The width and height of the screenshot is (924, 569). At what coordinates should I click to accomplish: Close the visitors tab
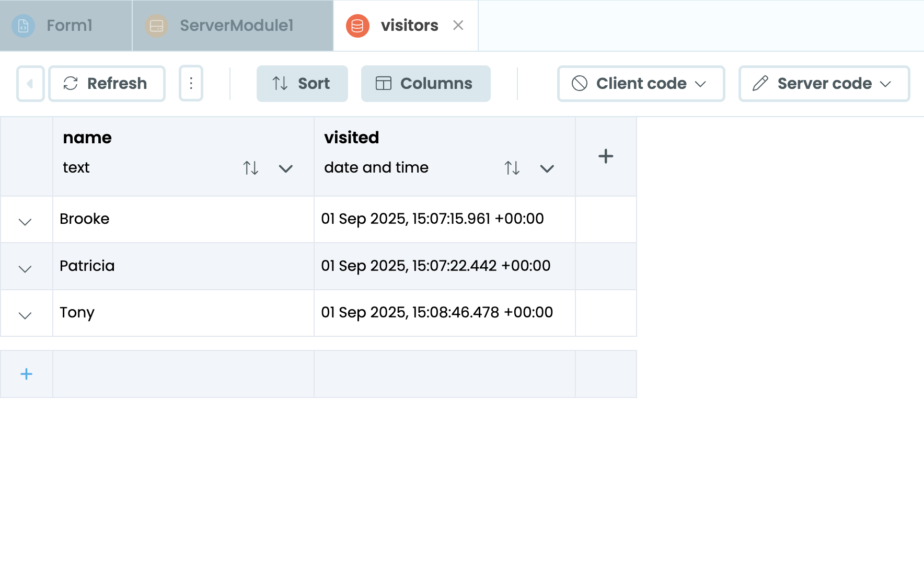458,26
